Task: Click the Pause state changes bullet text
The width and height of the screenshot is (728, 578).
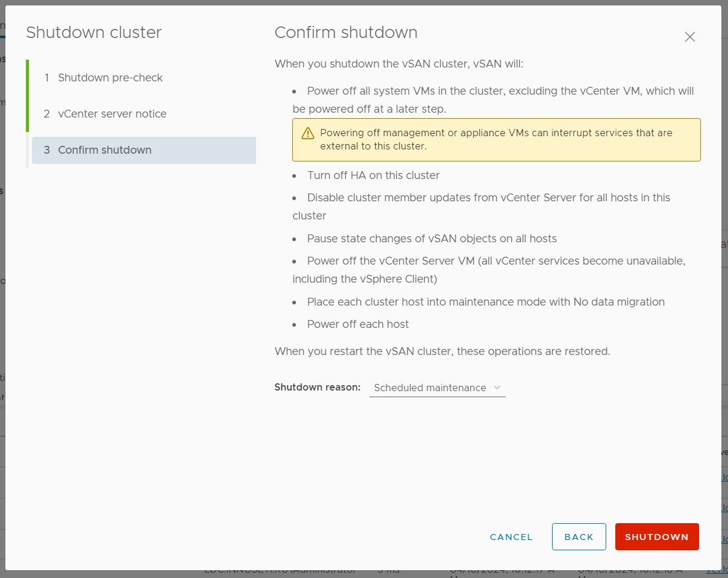Action: click(x=431, y=239)
